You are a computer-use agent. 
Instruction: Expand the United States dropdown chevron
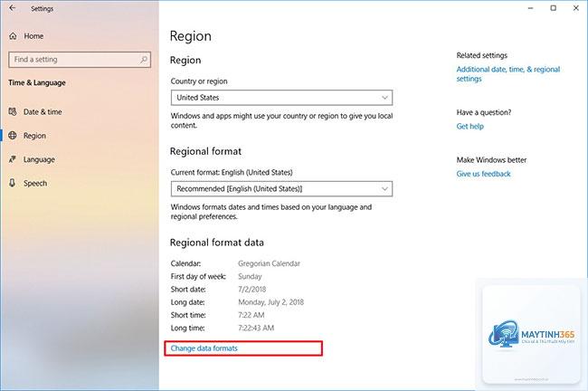[x=384, y=98]
